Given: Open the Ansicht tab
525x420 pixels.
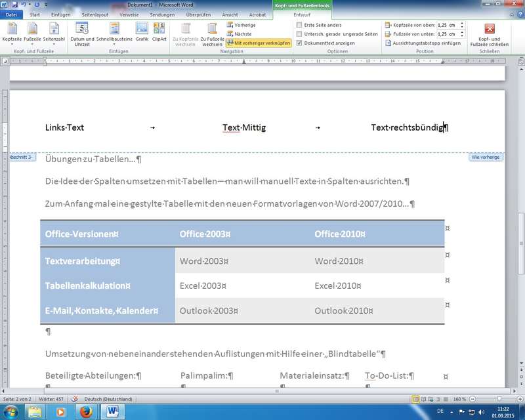Looking at the screenshot, I should [x=230, y=14].
